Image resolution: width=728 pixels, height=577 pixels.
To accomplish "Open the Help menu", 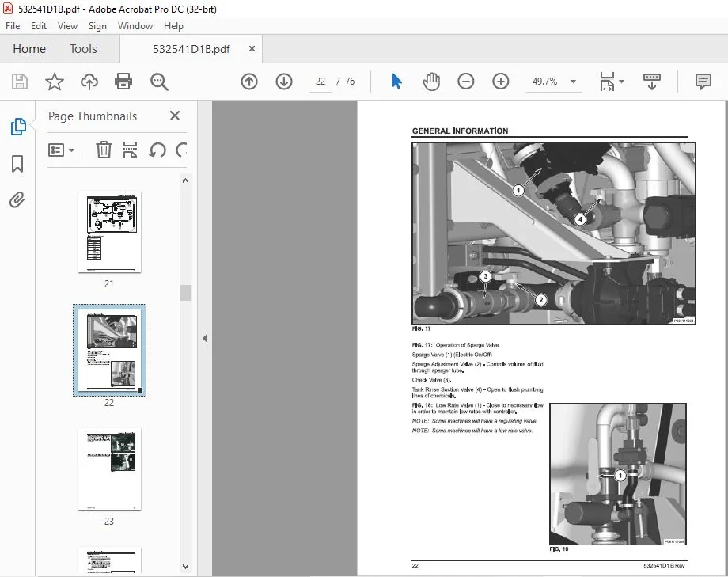I will [173, 26].
